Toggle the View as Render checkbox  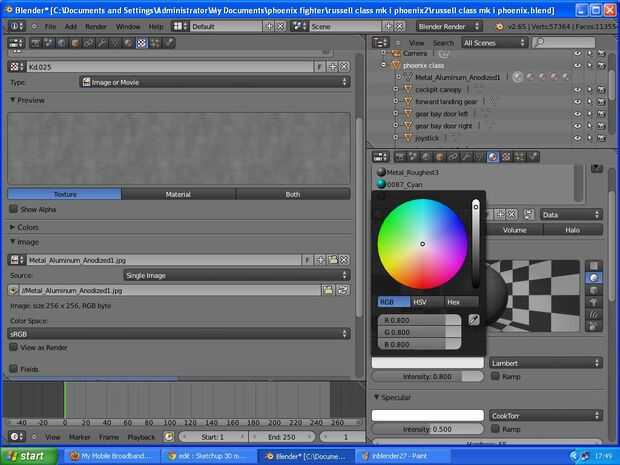pyautogui.click(x=13, y=347)
